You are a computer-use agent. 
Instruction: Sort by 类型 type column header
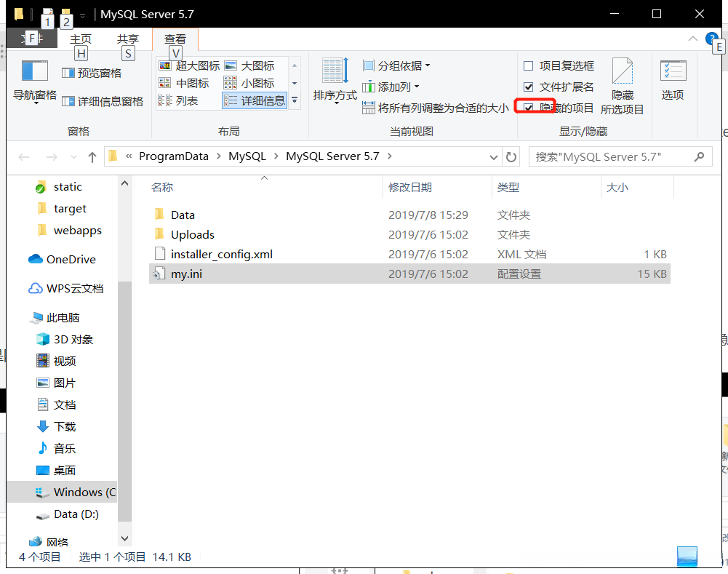[x=546, y=187]
